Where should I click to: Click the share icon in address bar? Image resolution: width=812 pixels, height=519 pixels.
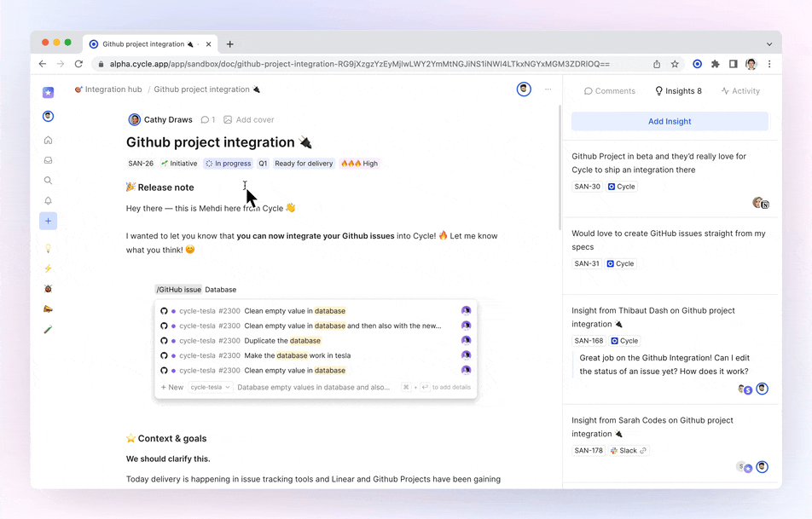point(657,64)
